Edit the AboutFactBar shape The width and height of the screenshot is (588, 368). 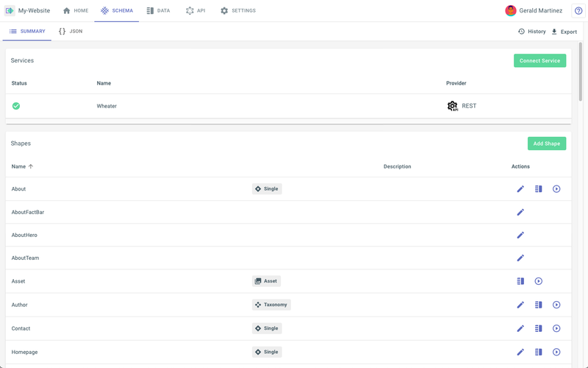[x=520, y=212]
